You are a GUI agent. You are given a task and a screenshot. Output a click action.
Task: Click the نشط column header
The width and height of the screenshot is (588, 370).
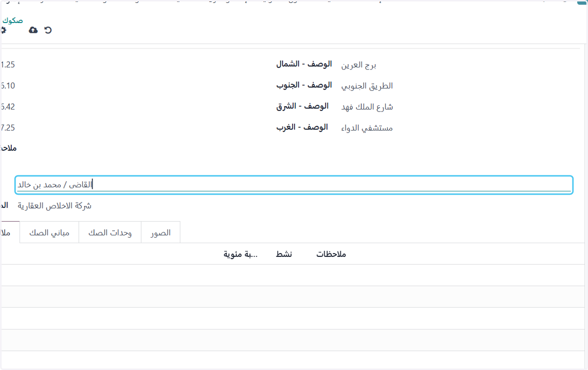284,254
